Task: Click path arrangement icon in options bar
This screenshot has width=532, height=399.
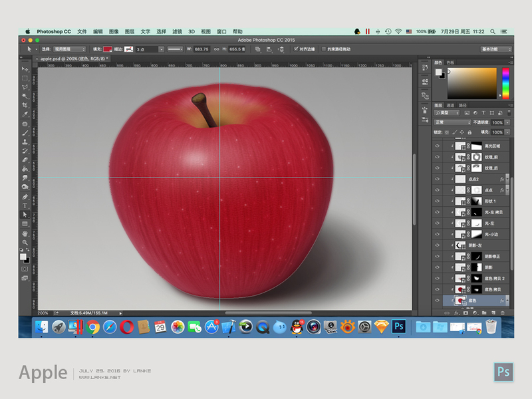Action: [281, 49]
